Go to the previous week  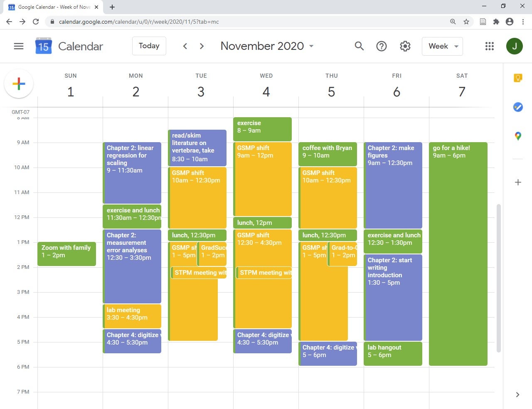[185, 46]
